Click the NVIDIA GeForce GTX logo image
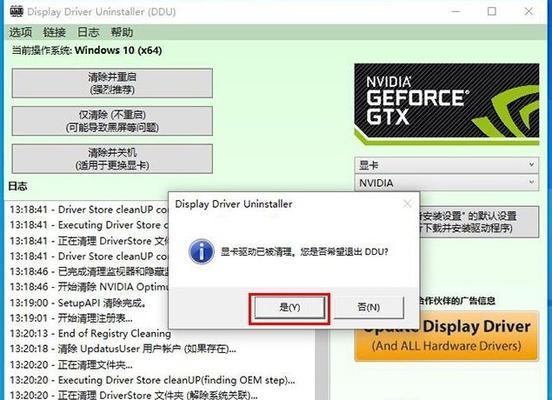The width and height of the screenshot is (552, 400). pyautogui.click(x=446, y=104)
